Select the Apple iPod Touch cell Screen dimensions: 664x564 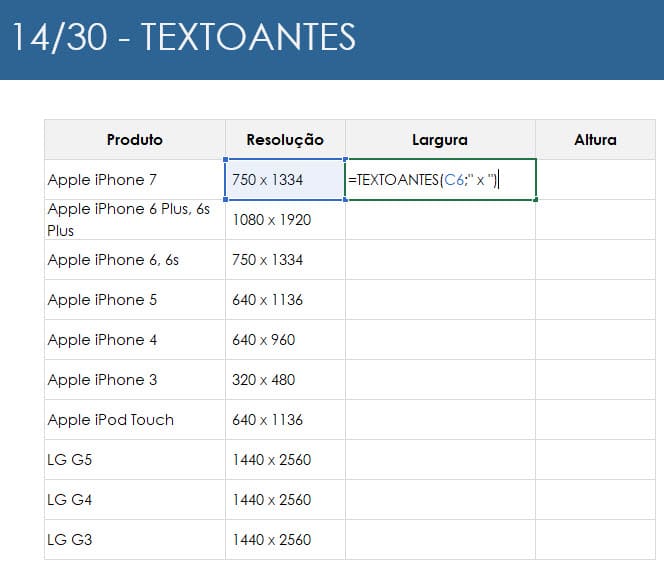tap(135, 420)
